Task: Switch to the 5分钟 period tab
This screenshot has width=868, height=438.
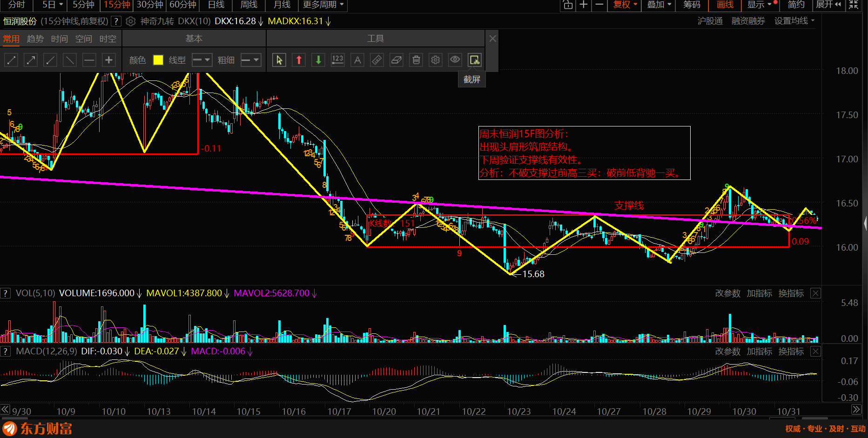Action: [x=83, y=5]
